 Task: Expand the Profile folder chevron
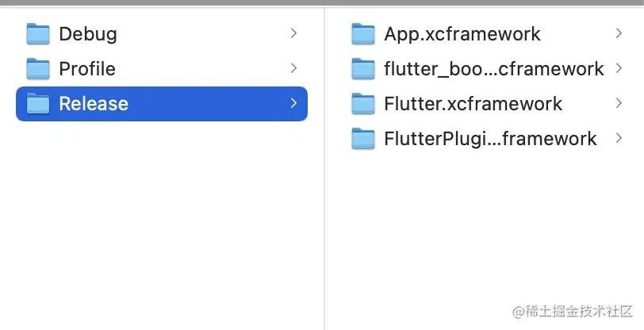(x=293, y=69)
